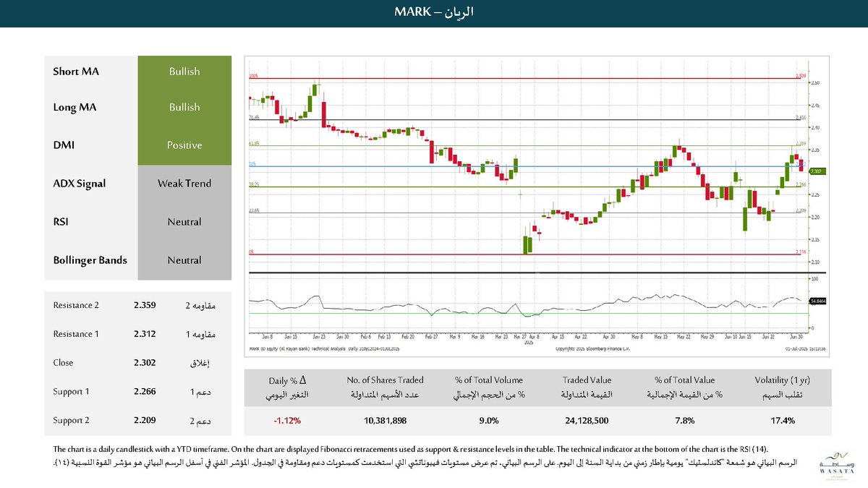Select the 'RSI' row label in indicator table

point(61,222)
